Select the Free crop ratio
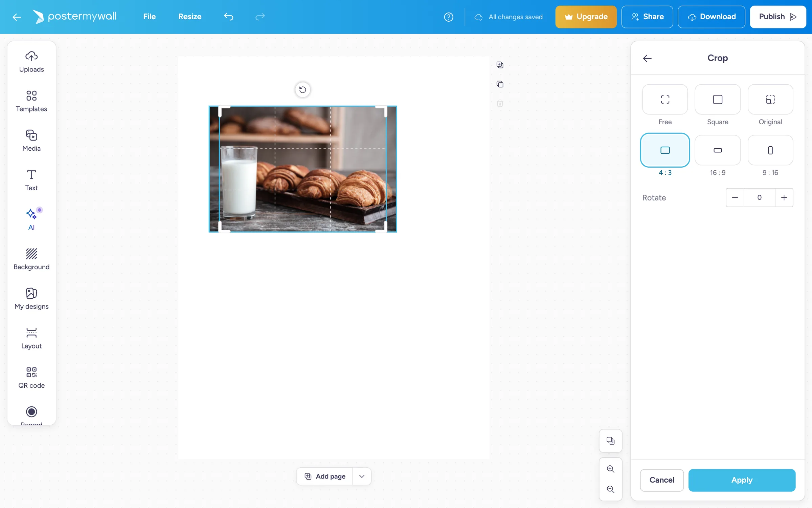The image size is (812, 508). [x=665, y=99]
